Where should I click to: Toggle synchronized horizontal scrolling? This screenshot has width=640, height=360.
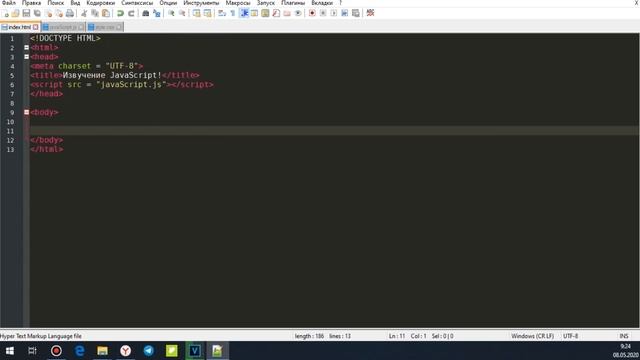207,13
